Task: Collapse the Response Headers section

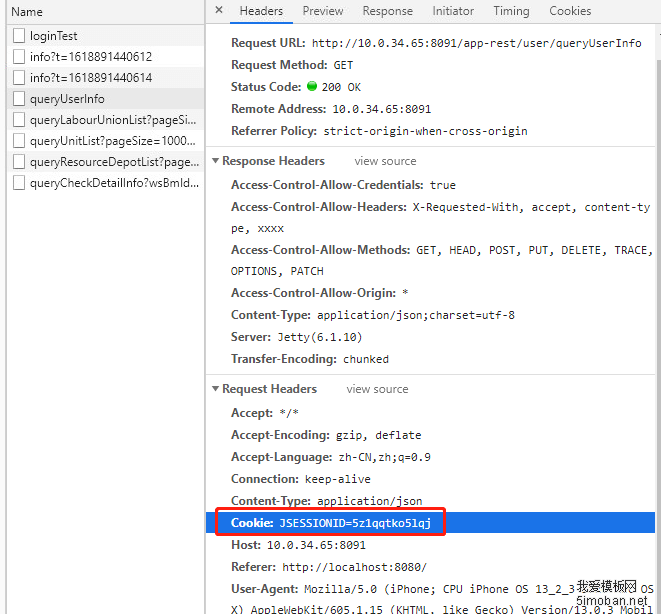Action: pos(215,161)
